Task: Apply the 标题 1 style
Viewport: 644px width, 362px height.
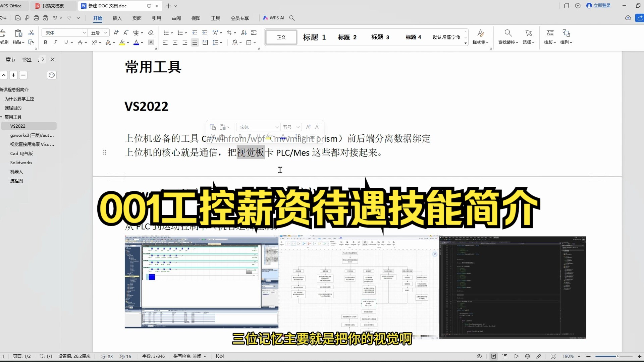Action: click(314, 37)
